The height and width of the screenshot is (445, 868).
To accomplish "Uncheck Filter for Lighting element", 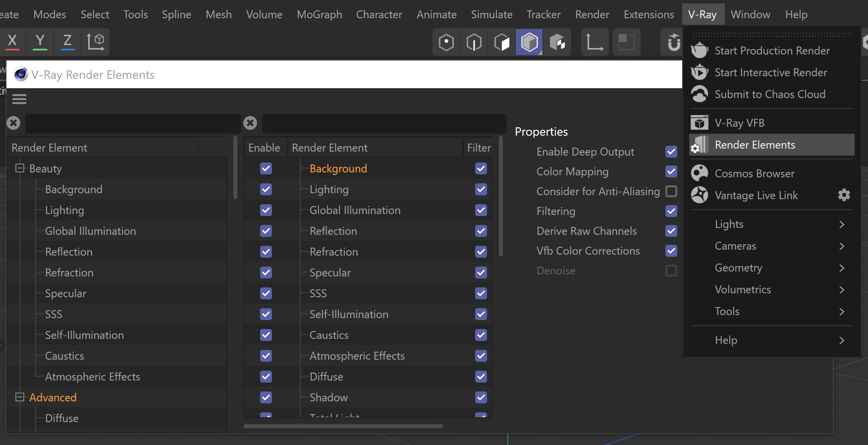I will point(481,189).
